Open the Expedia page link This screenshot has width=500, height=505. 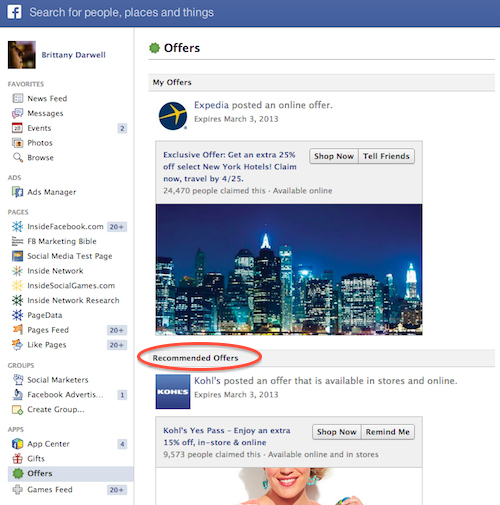(x=211, y=105)
